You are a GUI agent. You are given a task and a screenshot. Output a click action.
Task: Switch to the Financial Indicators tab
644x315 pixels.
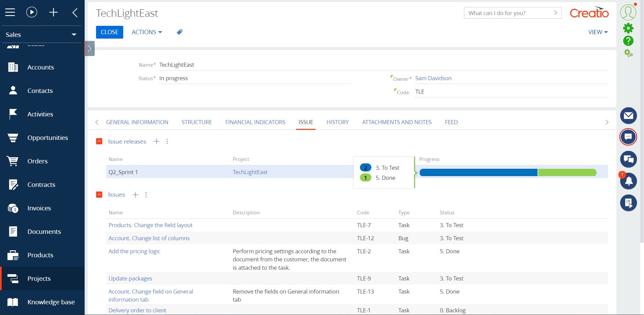coord(255,122)
